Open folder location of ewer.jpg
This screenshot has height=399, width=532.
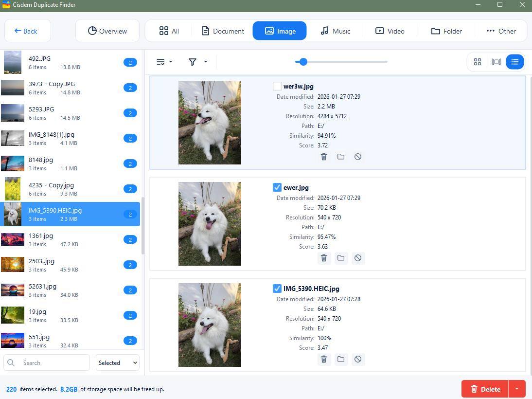pyautogui.click(x=340, y=258)
